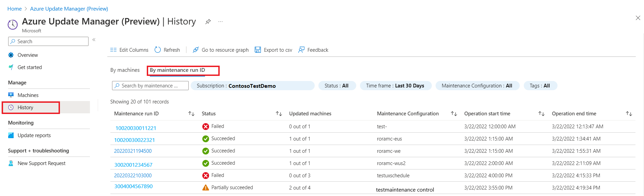The height and width of the screenshot is (196, 644).
Task: Click the Feedback icon
Action: [x=301, y=50]
